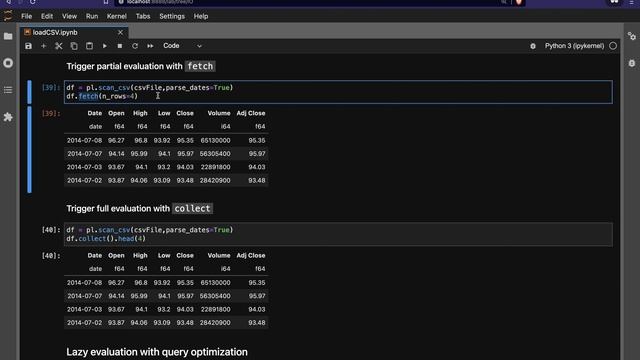Collapse cell 39 output via blue bar
This screenshot has height=360, width=640.
[x=29, y=149]
